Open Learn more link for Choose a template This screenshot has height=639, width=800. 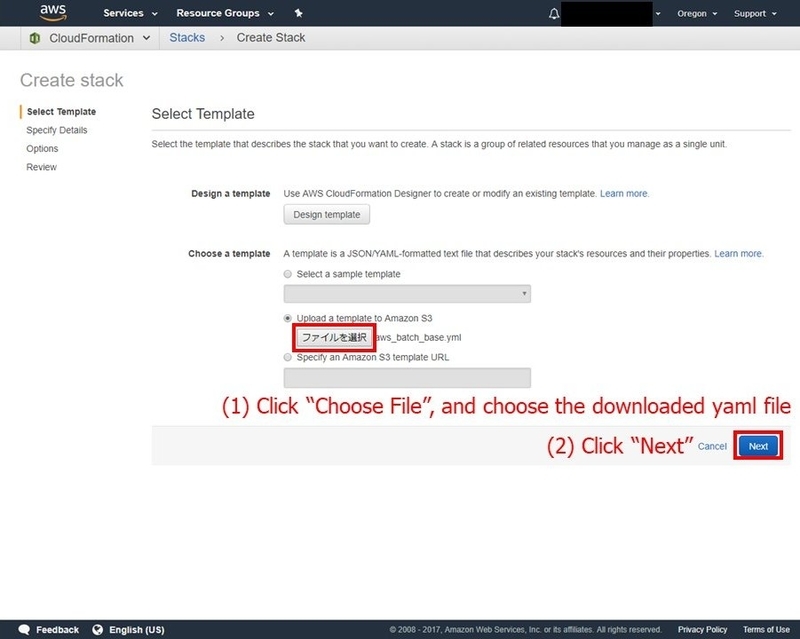pyautogui.click(x=738, y=254)
